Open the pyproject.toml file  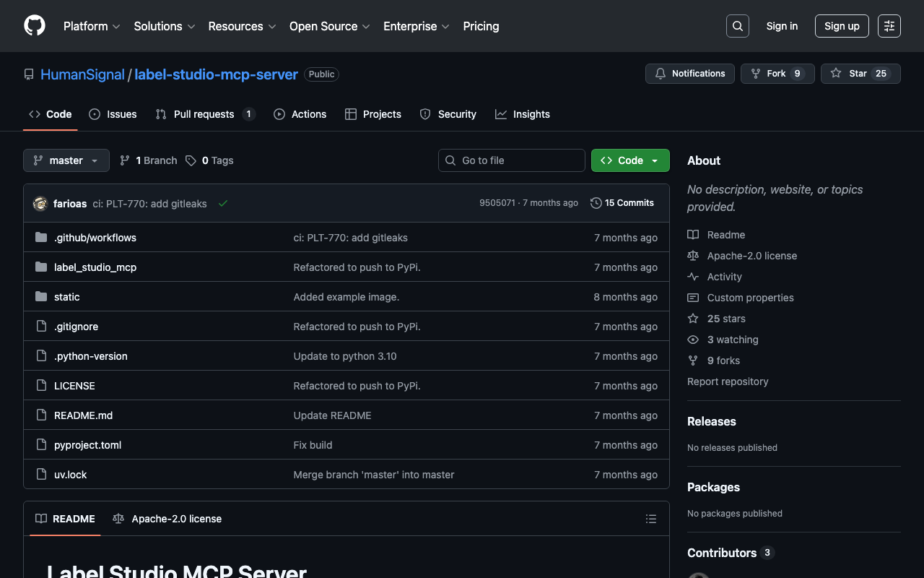[x=87, y=445]
